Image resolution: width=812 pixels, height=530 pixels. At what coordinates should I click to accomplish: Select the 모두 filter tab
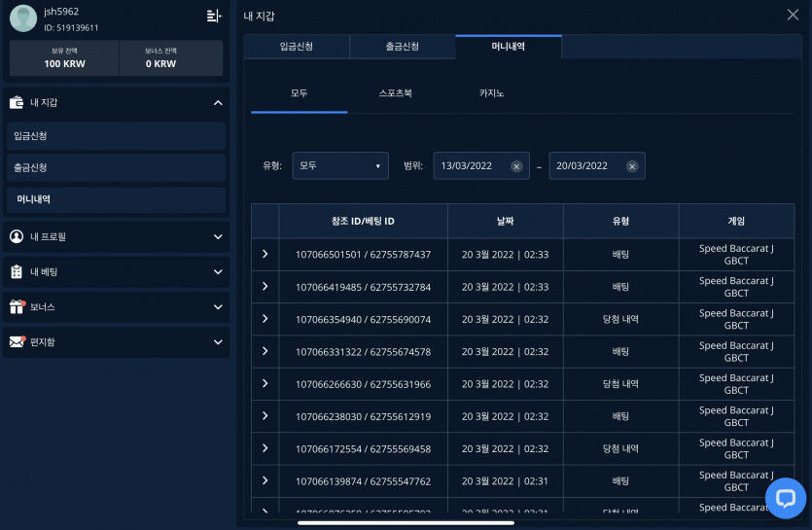tap(300, 93)
